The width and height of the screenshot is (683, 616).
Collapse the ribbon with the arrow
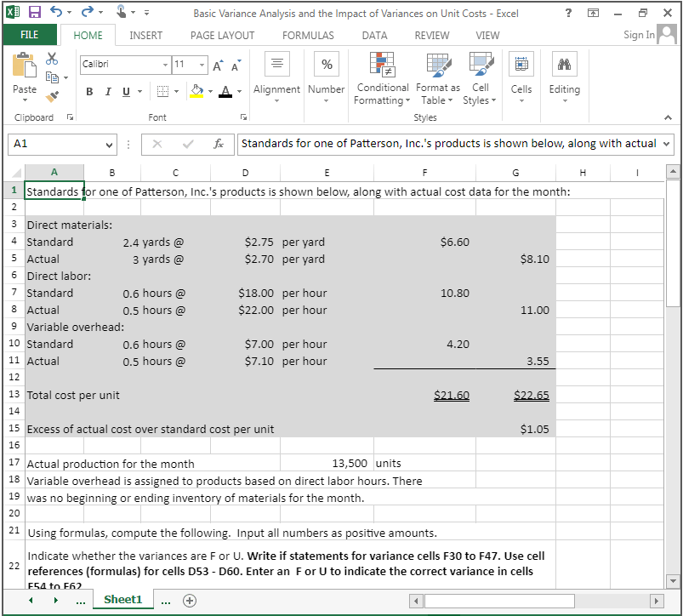point(668,117)
